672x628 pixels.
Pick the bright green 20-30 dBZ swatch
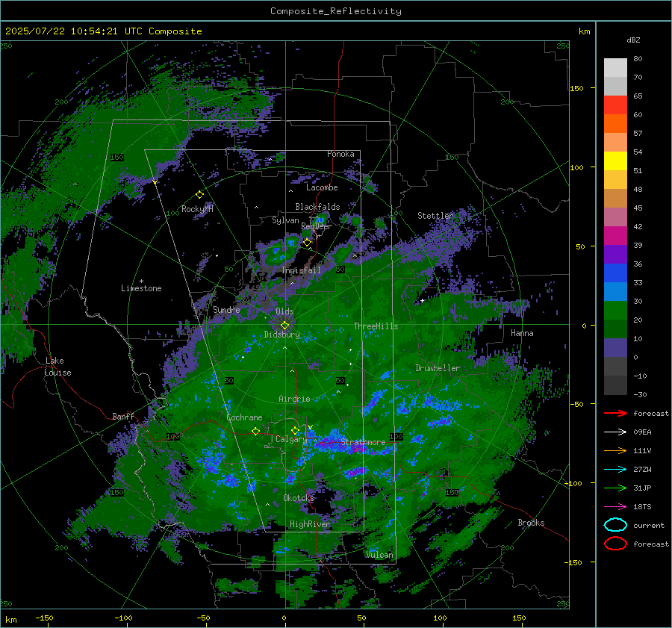[x=615, y=311]
